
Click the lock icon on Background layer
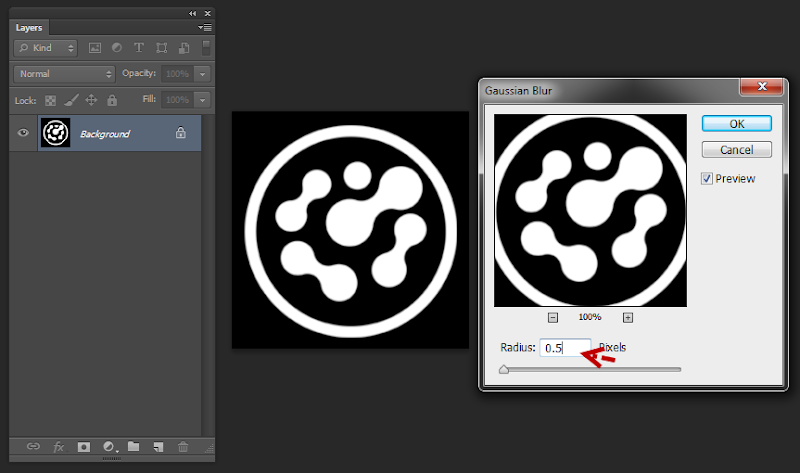[181, 133]
